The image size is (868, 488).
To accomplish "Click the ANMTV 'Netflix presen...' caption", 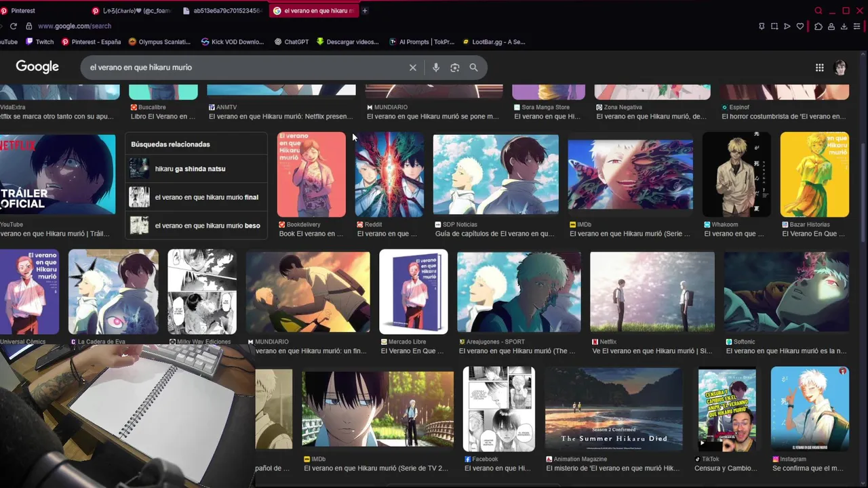I will [x=281, y=117].
